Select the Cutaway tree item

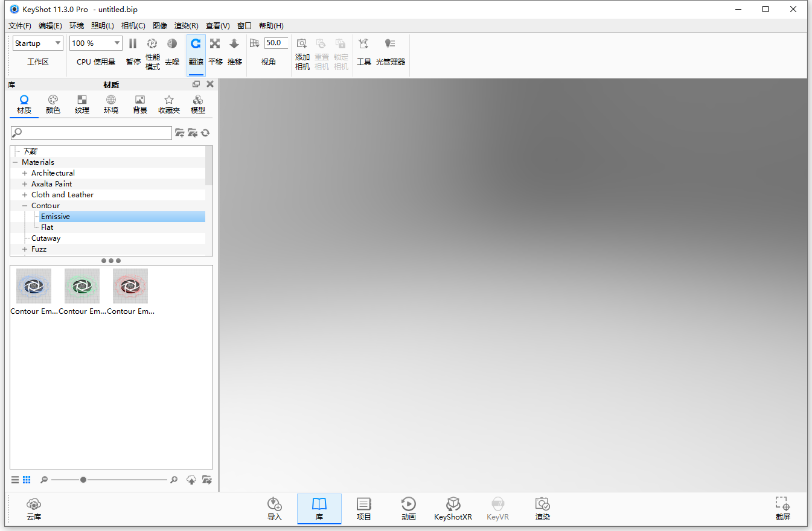click(x=46, y=238)
